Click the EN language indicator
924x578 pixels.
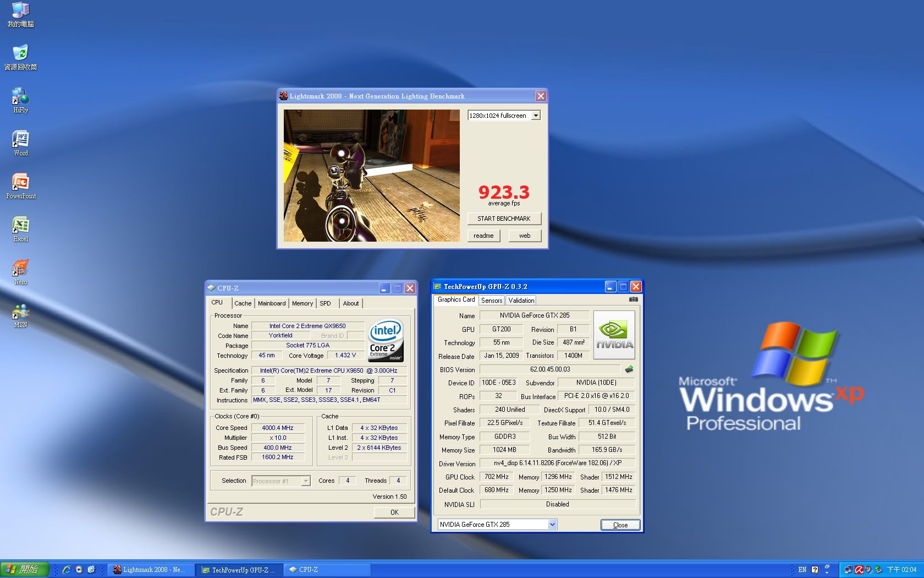pyautogui.click(x=802, y=570)
